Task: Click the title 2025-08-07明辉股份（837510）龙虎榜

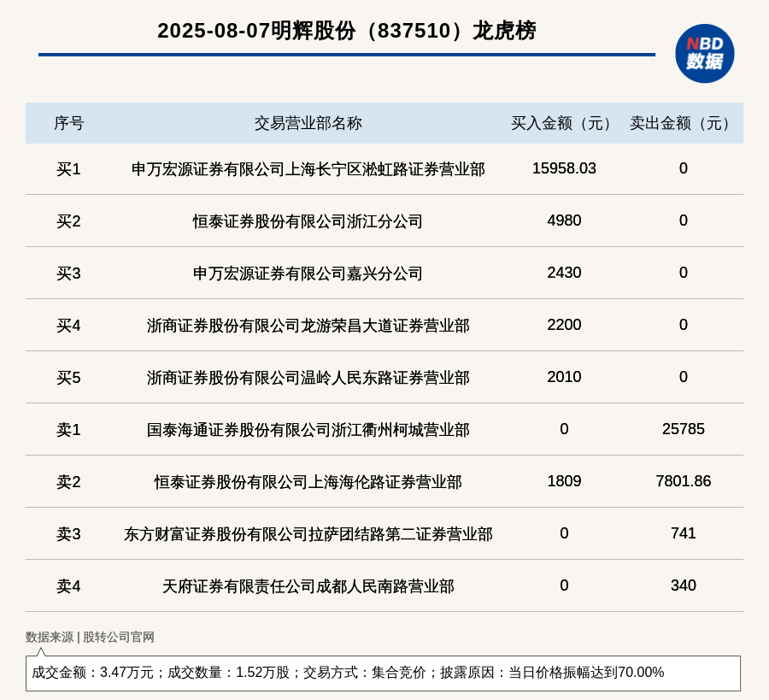Action: [x=347, y=31]
